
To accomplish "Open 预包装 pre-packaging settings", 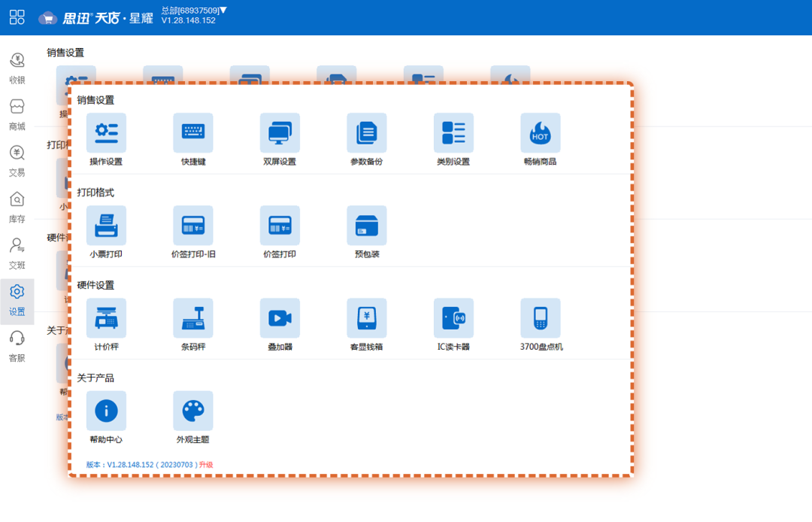I will (x=367, y=226).
